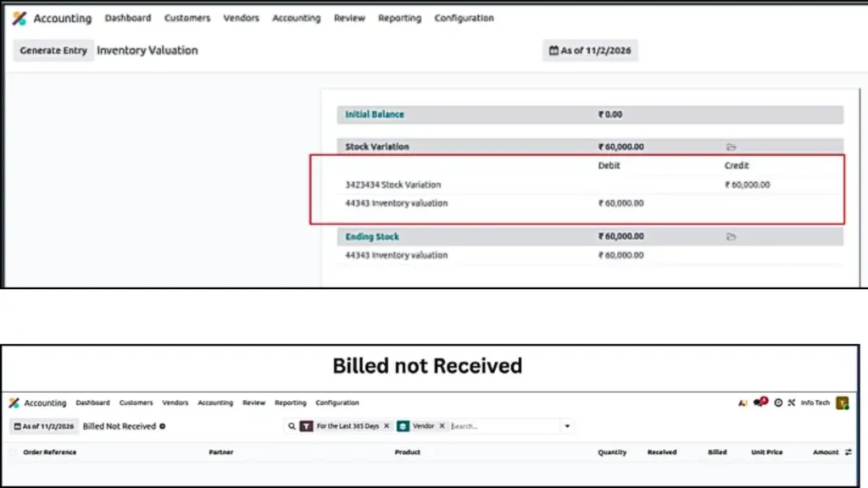Click the Initial Balance link
This screenshot has width=868, height=488.
point(374,114)
